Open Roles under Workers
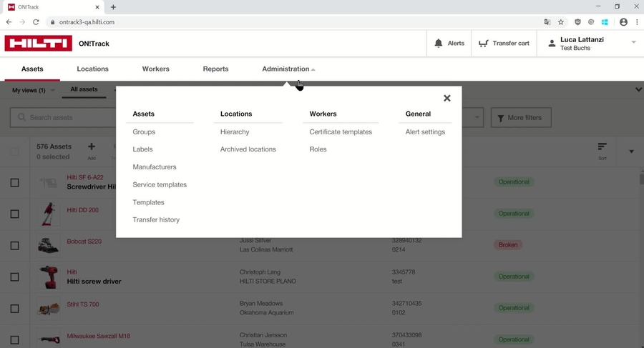 (318, 149)
